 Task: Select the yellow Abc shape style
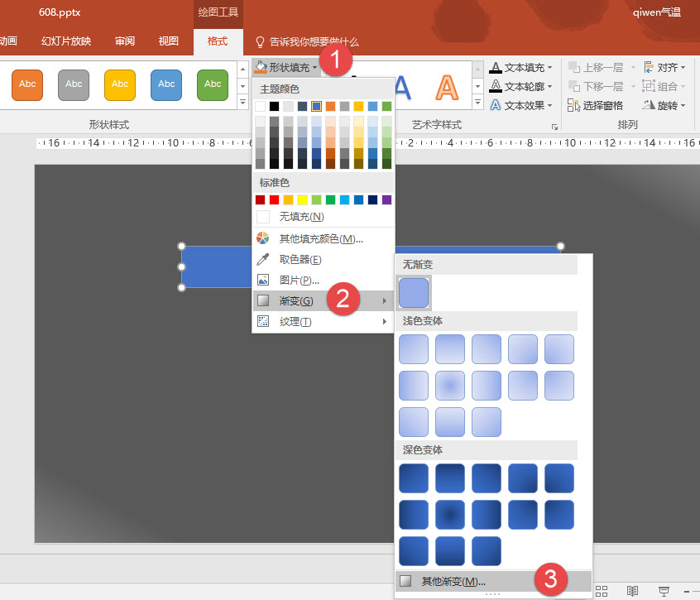pos(120,84)
